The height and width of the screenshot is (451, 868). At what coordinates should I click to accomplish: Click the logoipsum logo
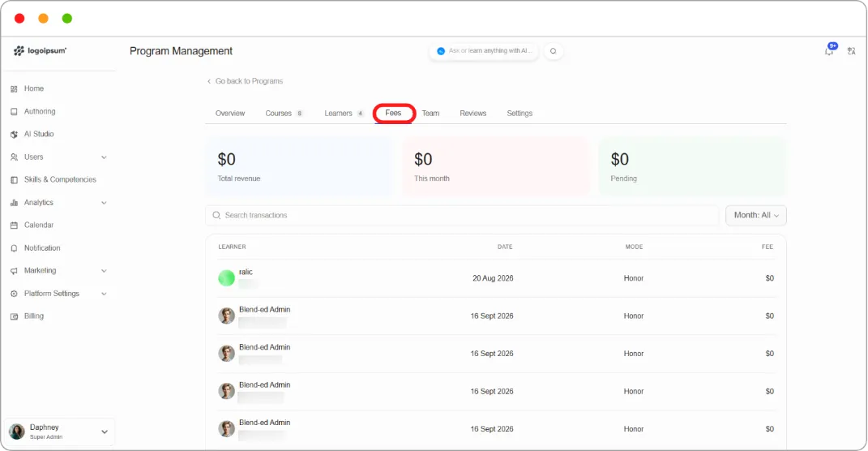pos(40,50)
